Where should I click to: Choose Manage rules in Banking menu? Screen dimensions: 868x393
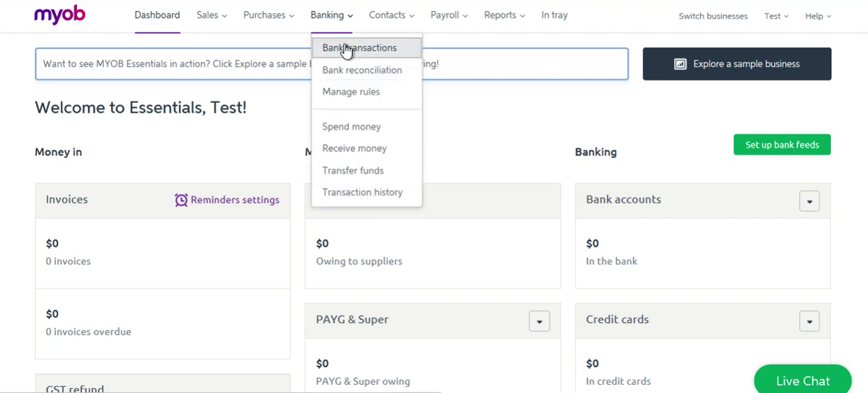coord(366,92)
